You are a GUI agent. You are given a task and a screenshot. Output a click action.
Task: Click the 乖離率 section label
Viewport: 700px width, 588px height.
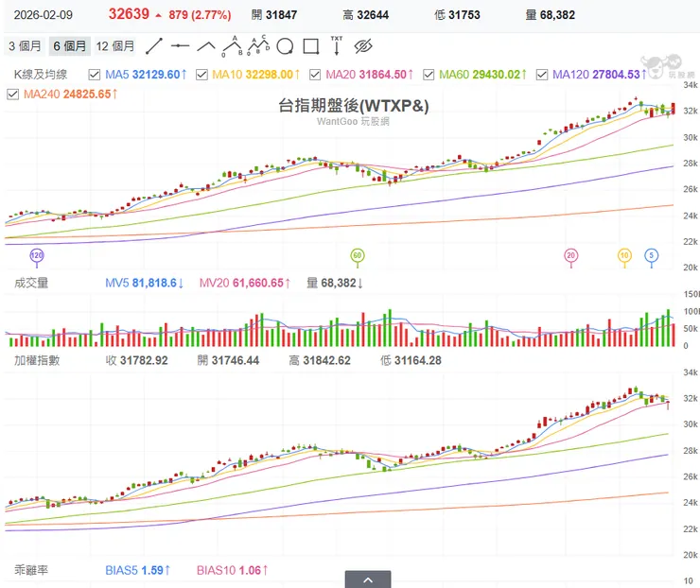click(x=31, y=570)
